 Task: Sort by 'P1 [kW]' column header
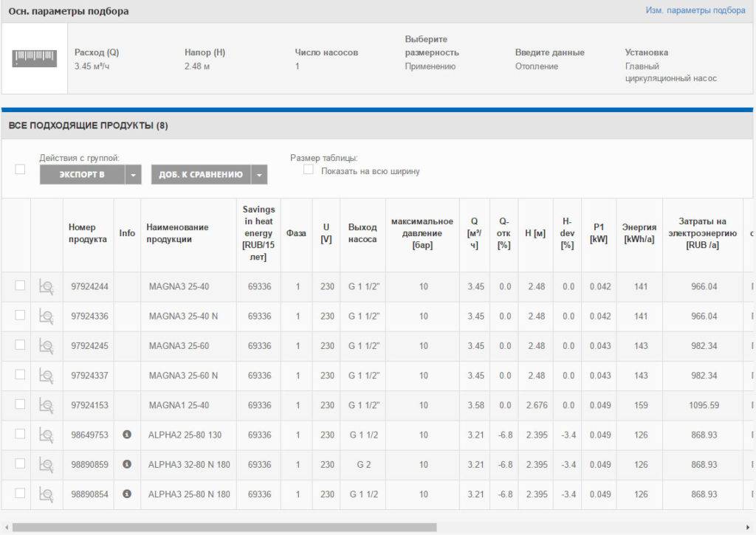(x=598, y=233)
